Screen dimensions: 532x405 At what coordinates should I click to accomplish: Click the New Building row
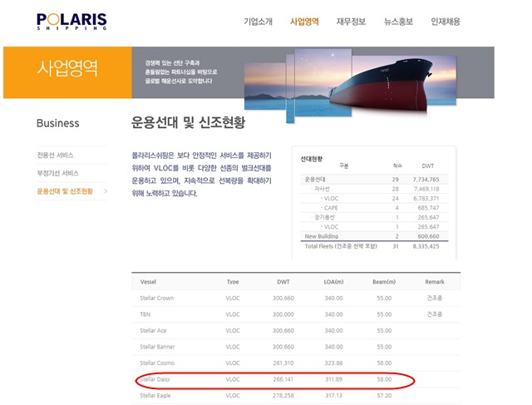point(374,236)
